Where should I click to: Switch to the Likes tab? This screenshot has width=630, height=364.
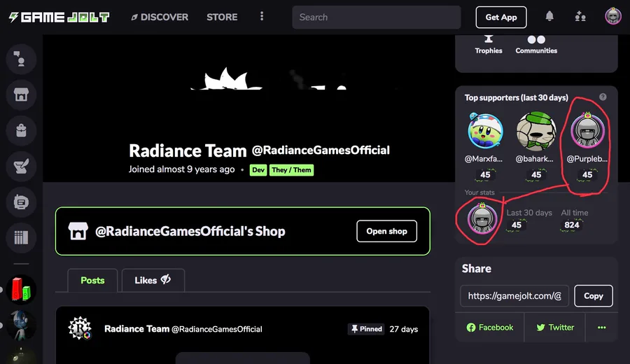[153, 280]
